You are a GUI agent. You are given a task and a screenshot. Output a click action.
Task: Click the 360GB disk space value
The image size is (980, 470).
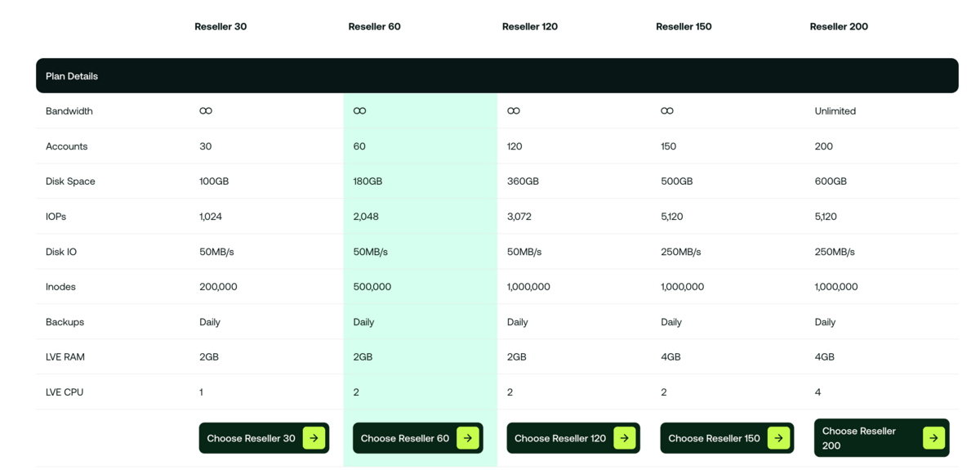tap(523, 181)
